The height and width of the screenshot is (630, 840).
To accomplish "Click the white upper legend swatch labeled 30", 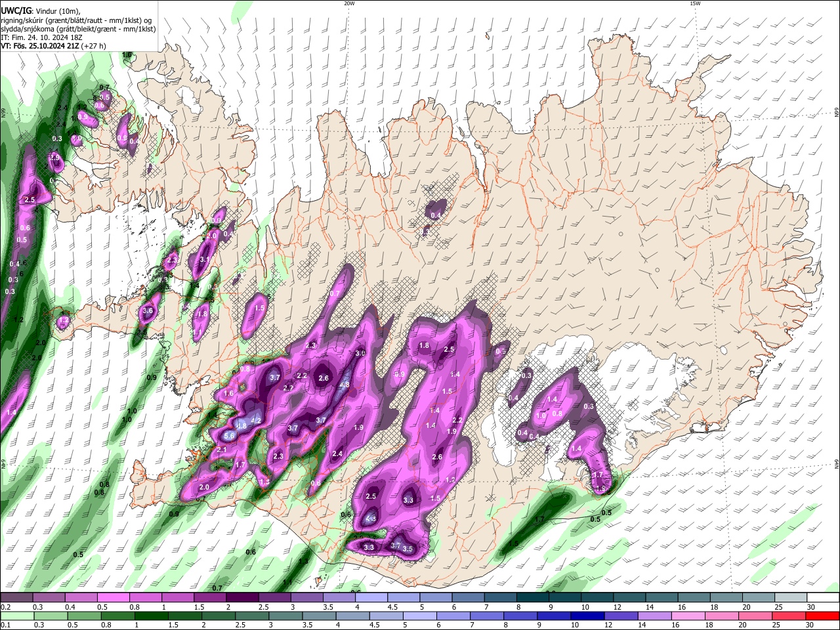I will click(x=824, y=597).
